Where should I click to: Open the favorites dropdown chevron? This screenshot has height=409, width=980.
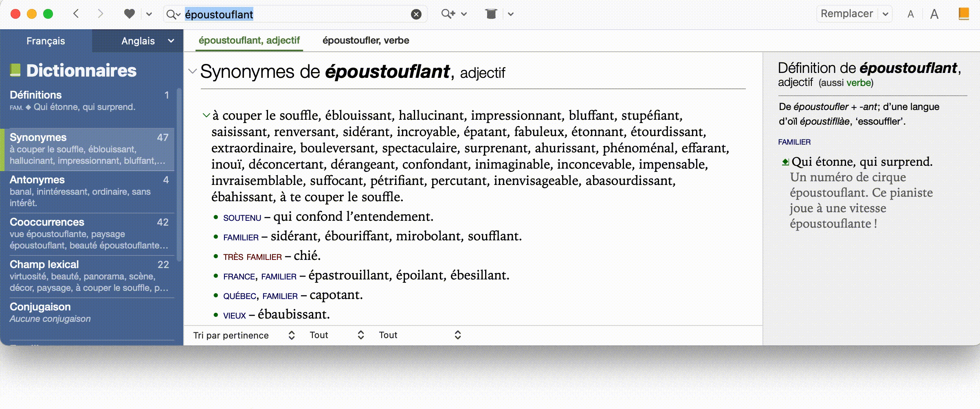point(149,14)
